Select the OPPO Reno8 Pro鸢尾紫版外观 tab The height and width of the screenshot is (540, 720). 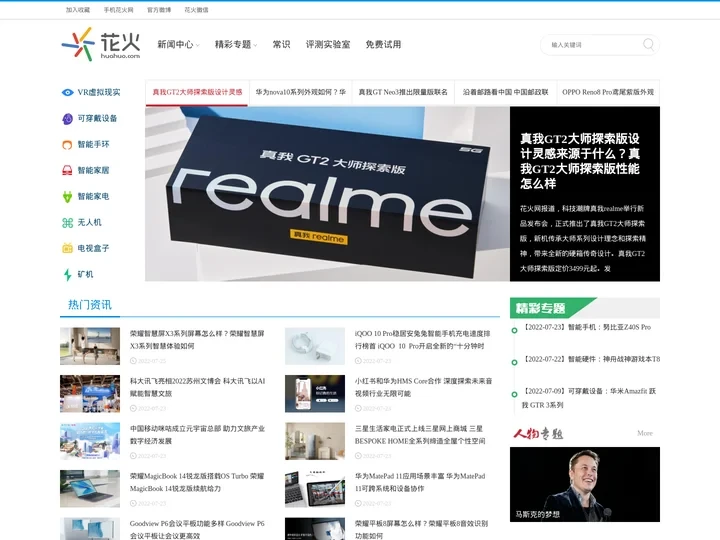point(608,92)
